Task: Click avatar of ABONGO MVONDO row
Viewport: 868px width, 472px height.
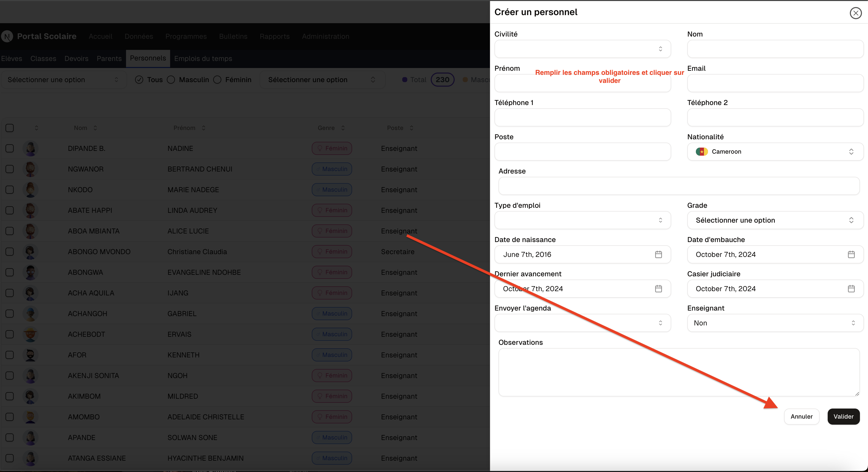Action: pos(30,252)
